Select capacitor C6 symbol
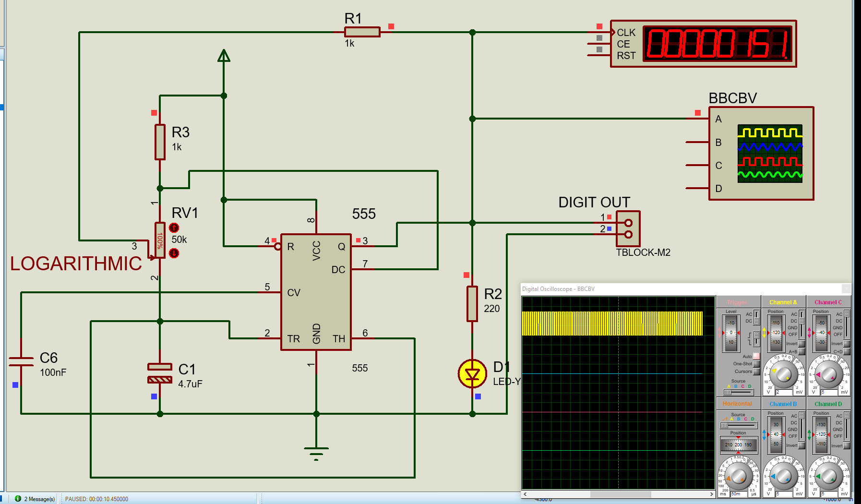This screenshot has width=861, height=504. [x=21, y=361]
